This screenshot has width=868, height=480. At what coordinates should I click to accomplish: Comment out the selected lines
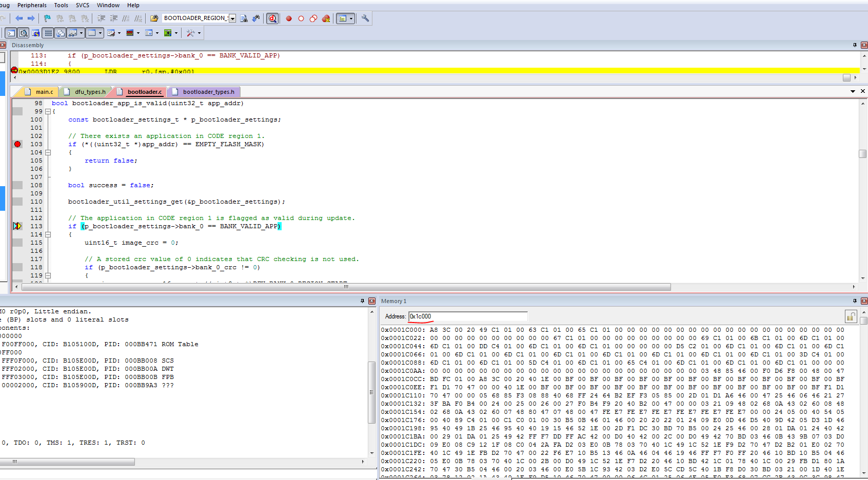pyautogui.click(x=126, y=18)
